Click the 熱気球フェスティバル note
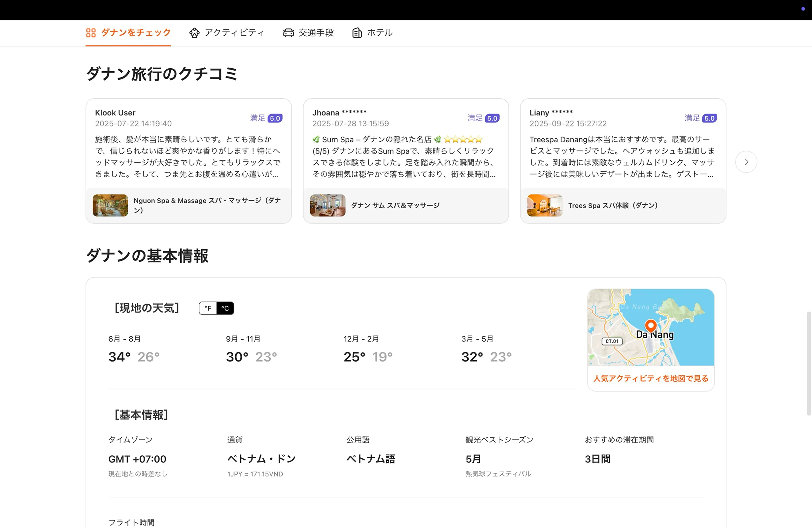The height and width of the screenshot is (528, 812). tap(498, 474)
